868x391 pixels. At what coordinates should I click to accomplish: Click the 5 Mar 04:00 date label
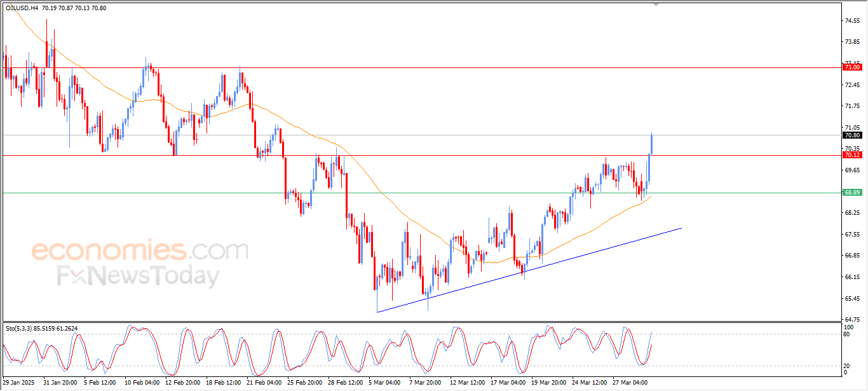(x=384, y=383)
